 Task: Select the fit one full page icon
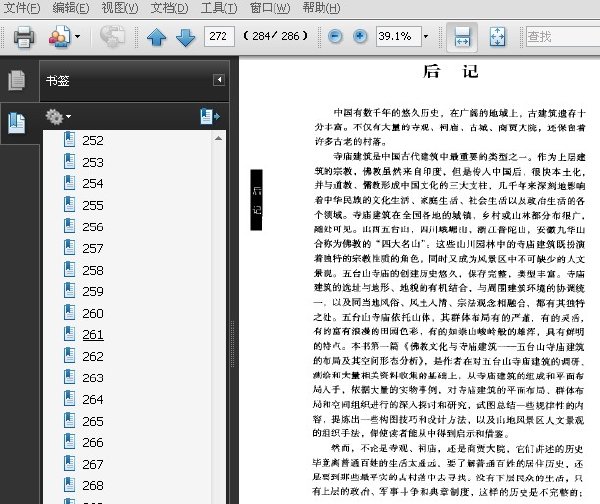tap(497, 37)
